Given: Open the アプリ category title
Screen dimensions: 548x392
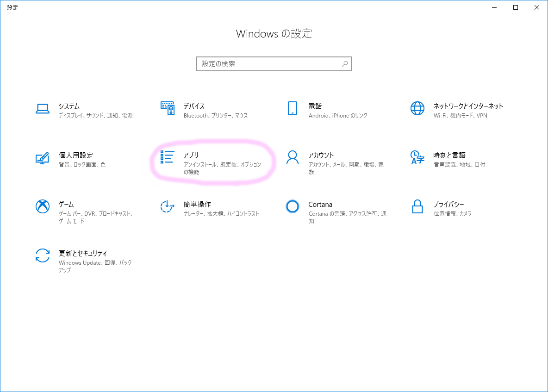Looking at the screenshot, I should click(191, 156).
